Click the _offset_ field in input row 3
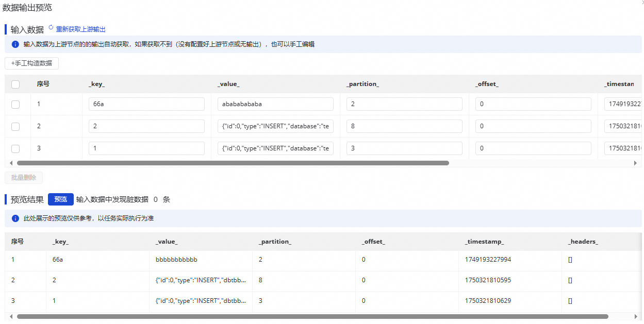This screenshot has height=324, width=644. (533, 148)
